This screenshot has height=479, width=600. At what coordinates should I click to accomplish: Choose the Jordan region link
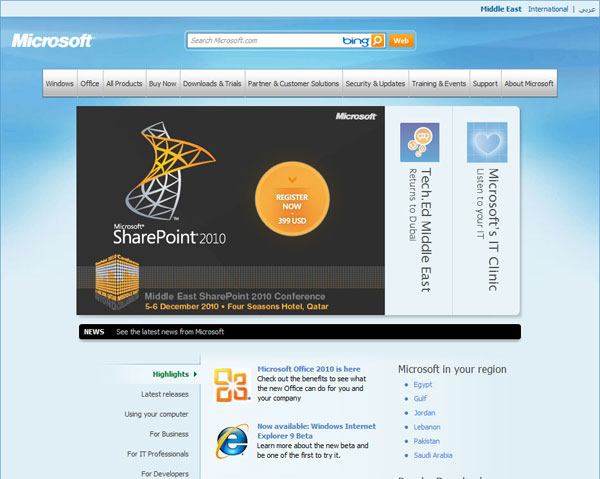tap(424, 413)
